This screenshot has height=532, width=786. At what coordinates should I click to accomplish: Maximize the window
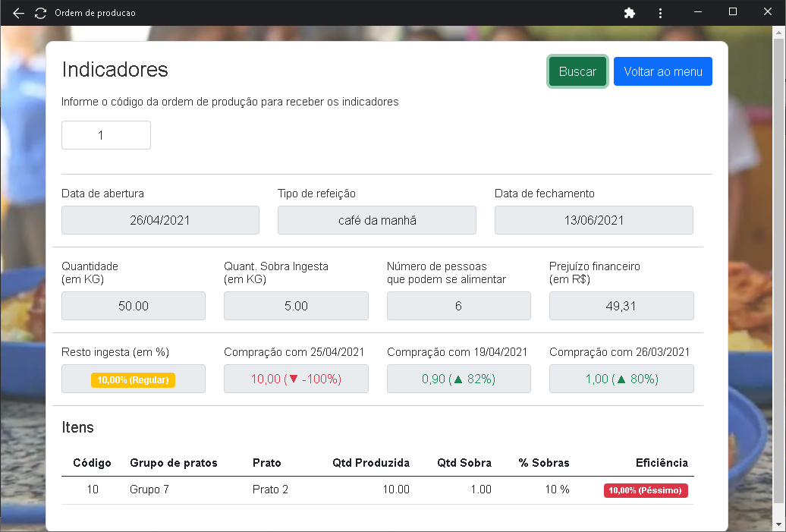tap(733, 12)
